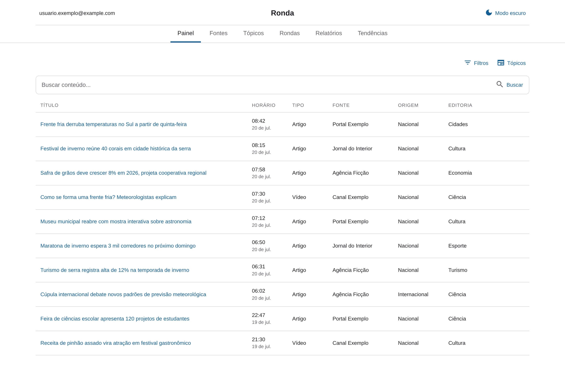The width and height of the screenshot is (565, 392).
Task: Click the Cidades editoria cell
Action: (458, 124)
